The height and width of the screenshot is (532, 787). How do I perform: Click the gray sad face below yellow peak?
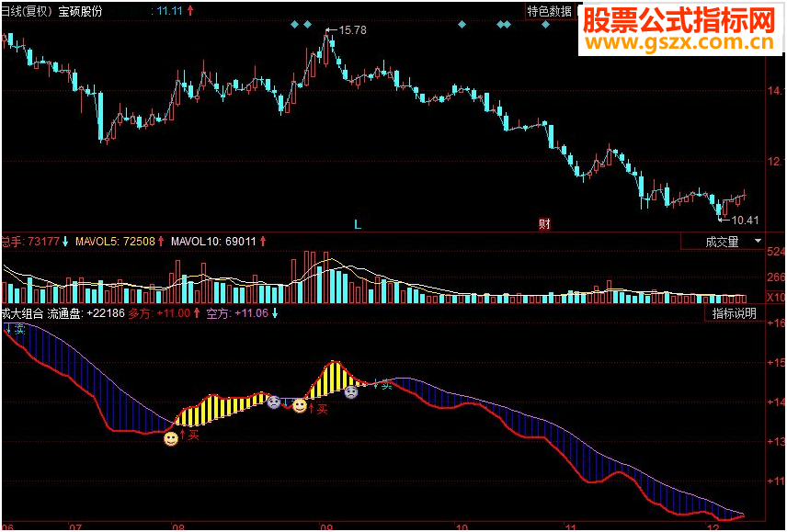pos(351,391)
